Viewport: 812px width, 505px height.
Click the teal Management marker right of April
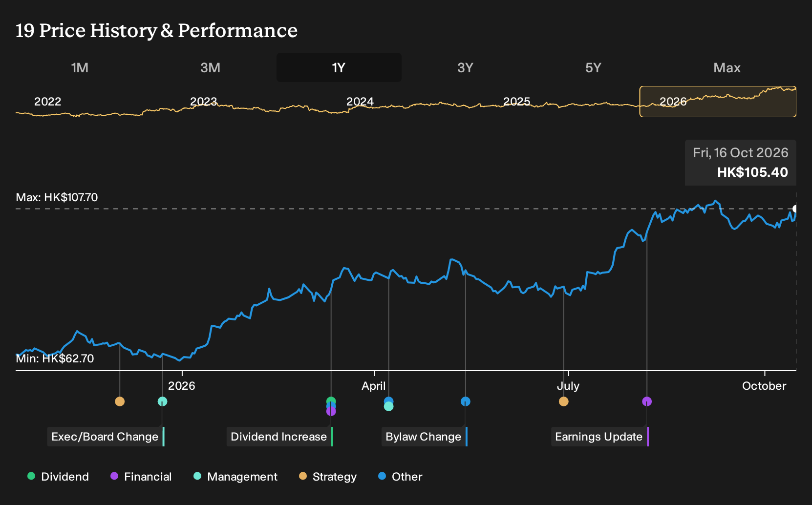389,406
